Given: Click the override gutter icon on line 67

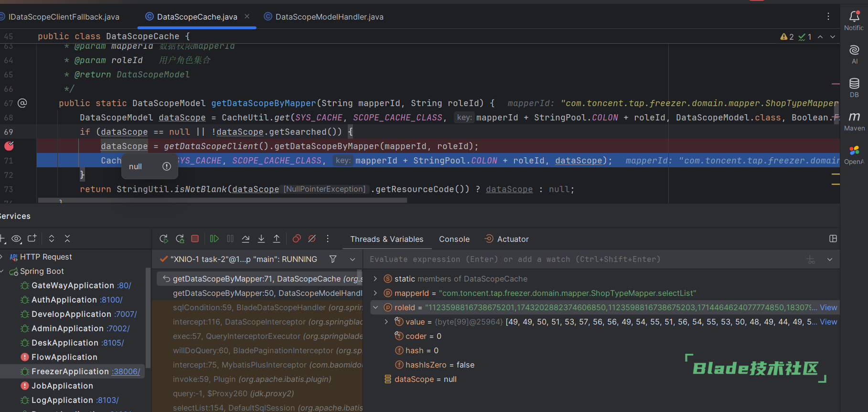Looking at the screenshot, I should click(22, 103).
